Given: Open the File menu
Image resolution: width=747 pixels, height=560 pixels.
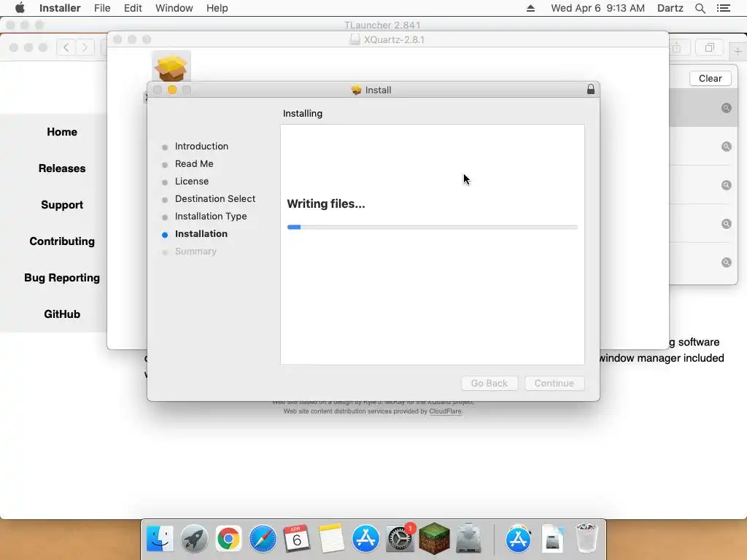Looking at the screenshot, I should [x=102, y=8].
